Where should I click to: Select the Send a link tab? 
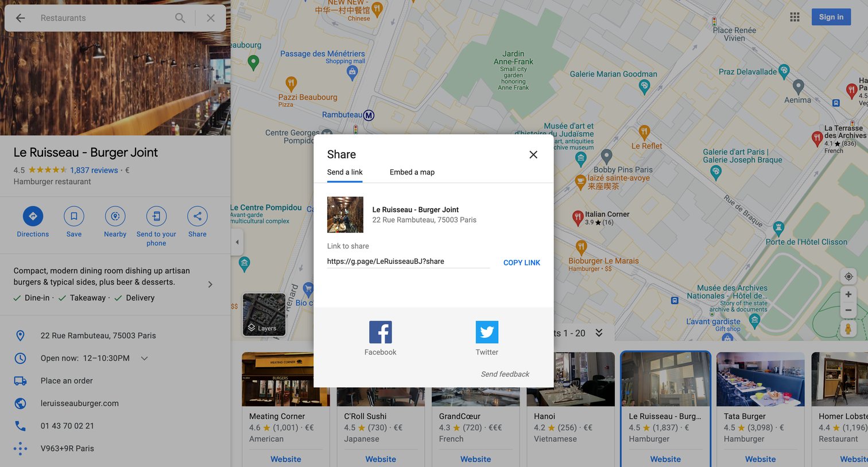tap(344, 172)
